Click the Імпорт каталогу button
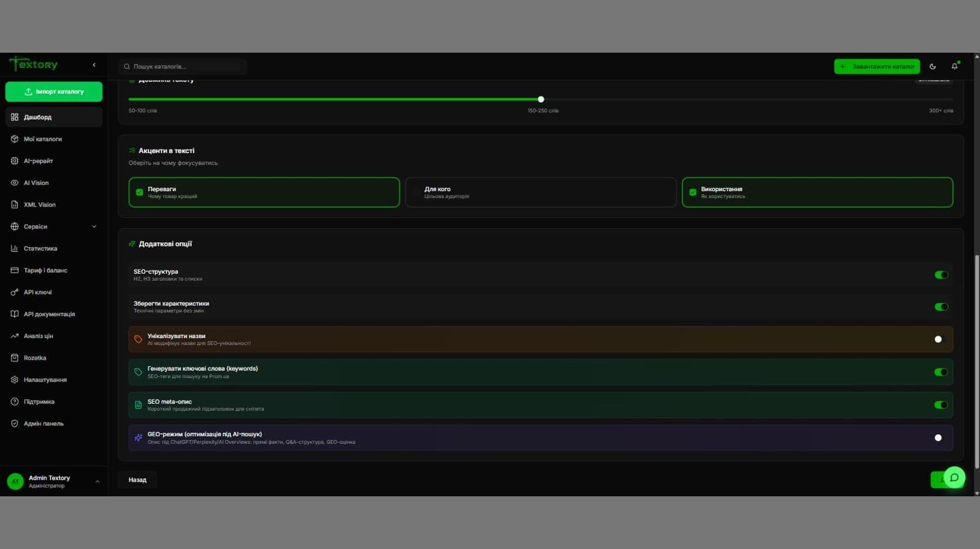 click(x=54, y=91)
